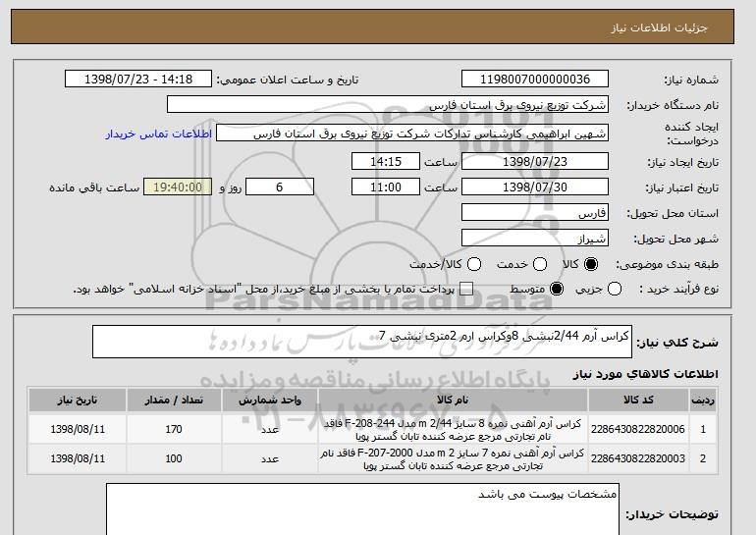
Task: Click the need date in row 2
Action: pos(78,458)
